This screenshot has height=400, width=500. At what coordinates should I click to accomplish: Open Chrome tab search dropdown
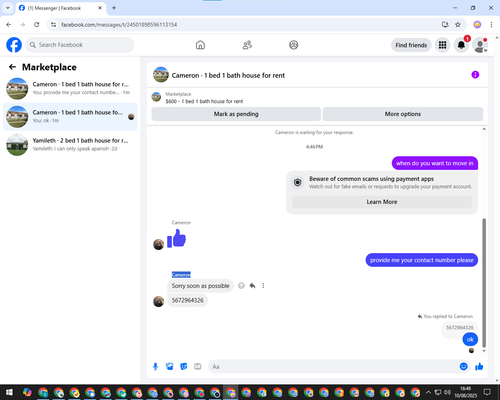click(x=8, y=8)
